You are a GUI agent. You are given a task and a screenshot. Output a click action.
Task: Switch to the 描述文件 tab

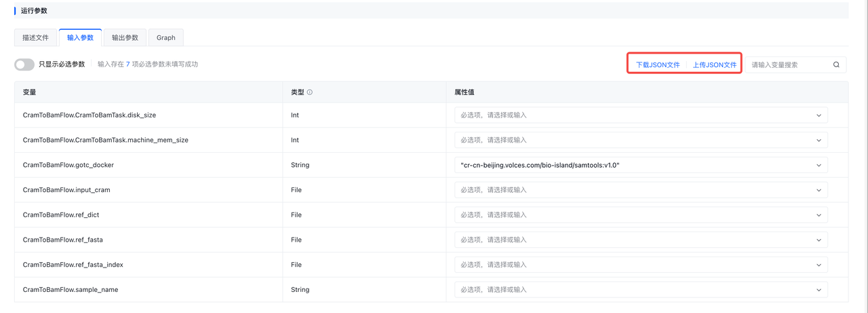(35, 38)
